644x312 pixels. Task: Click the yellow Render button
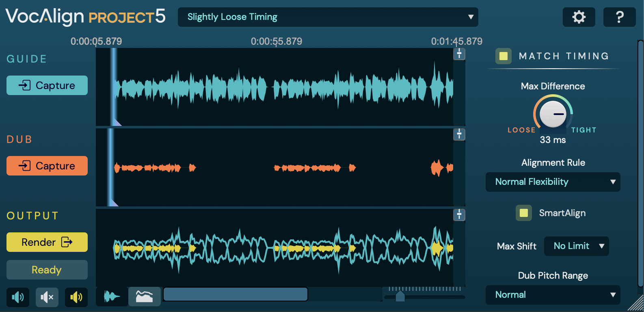(x=47, y=242)
